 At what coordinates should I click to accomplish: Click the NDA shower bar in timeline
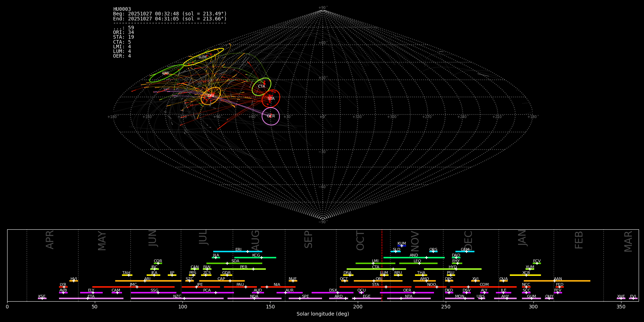click(254, 298)
